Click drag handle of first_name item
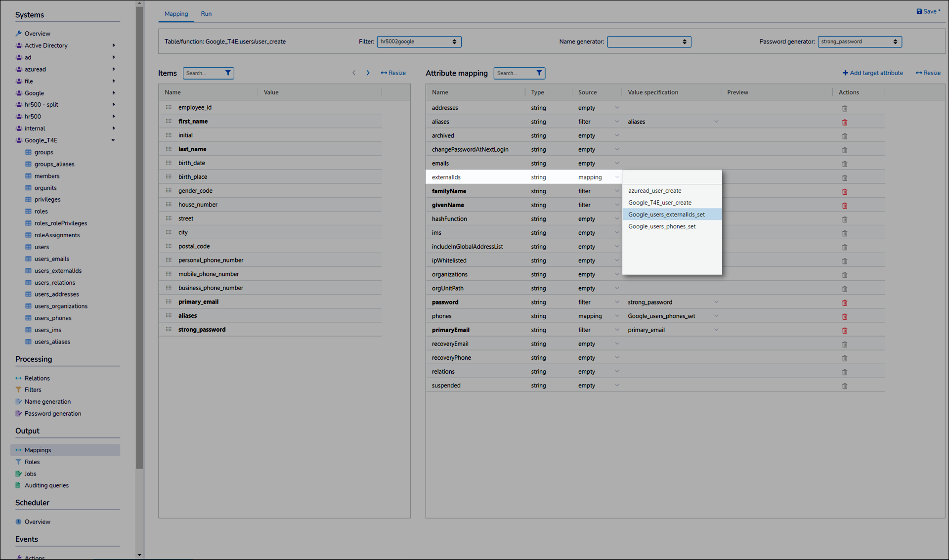The width and height of the screenshot is (949, 560). [x=169, y=121]
